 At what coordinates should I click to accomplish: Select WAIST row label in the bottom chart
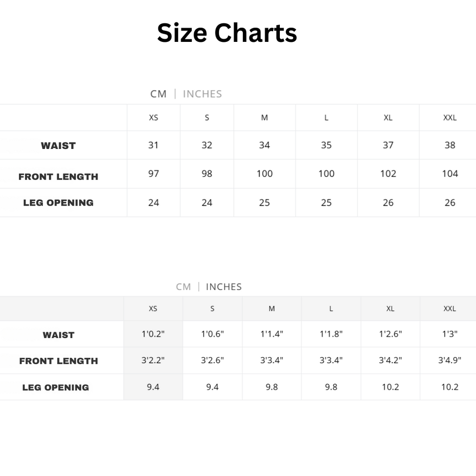pyautogui.click(x=59, y=335)
